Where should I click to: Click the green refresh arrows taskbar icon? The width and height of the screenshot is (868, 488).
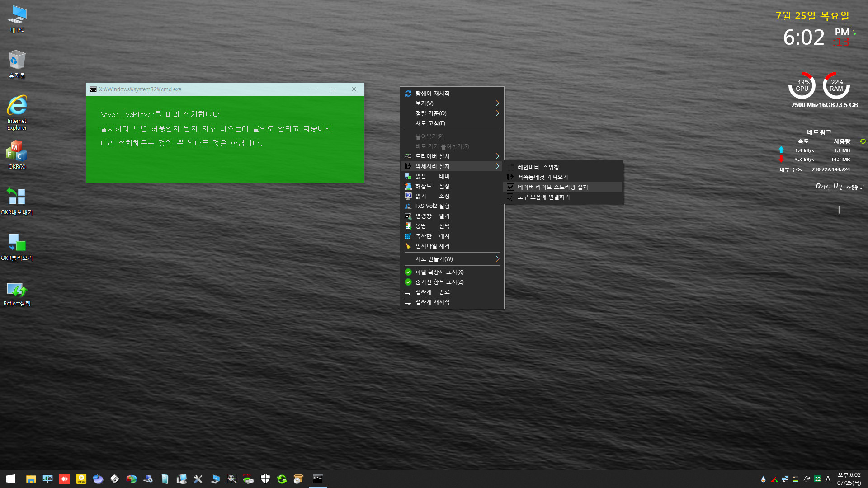[x=282, y=479]
